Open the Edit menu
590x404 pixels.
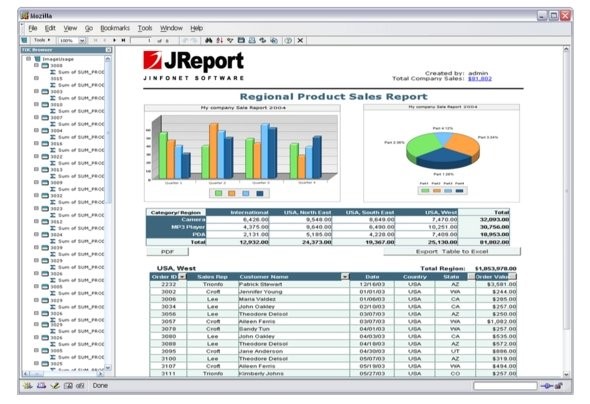tap(50, 28)
